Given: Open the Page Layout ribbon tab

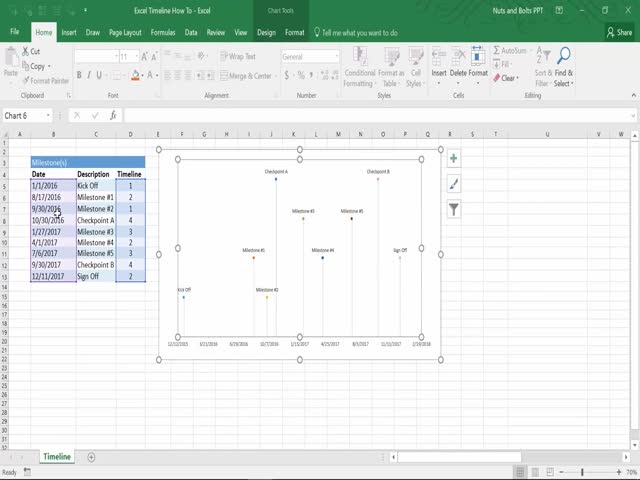Looking at the screenshot, I should (x=125, y=32).
